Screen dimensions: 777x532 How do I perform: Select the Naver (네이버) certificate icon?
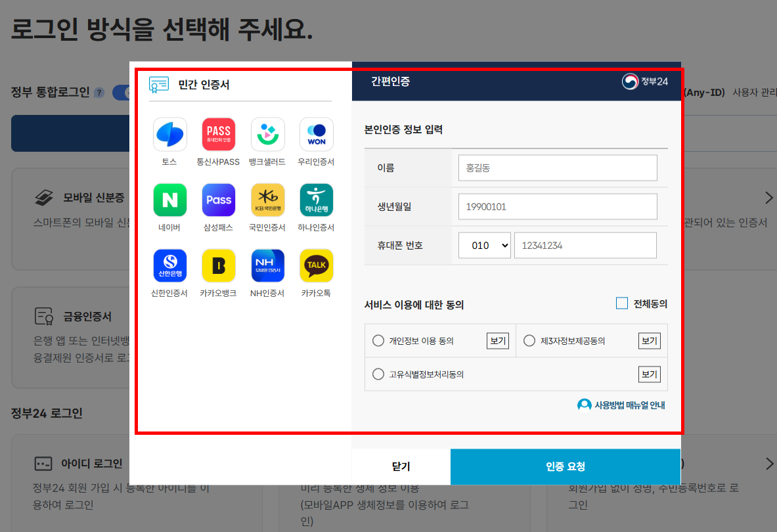click(170, 200)
